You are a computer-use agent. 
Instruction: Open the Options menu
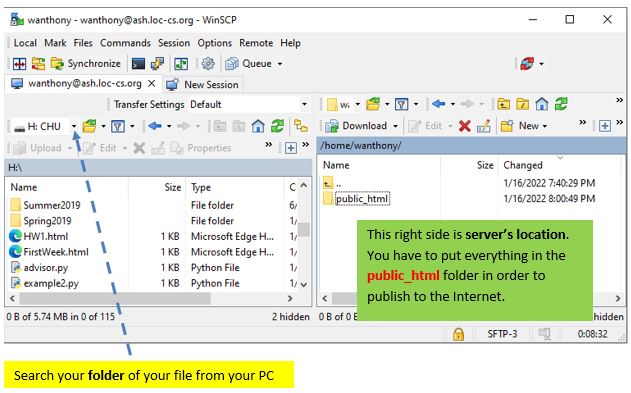coord(214,43)
